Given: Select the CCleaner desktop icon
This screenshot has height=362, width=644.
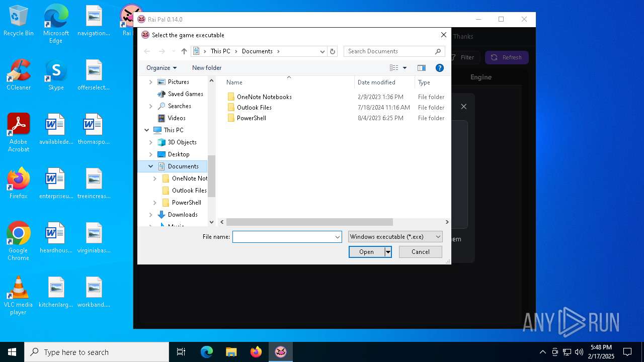Looking at the screenshot, I should pos(19,75).
